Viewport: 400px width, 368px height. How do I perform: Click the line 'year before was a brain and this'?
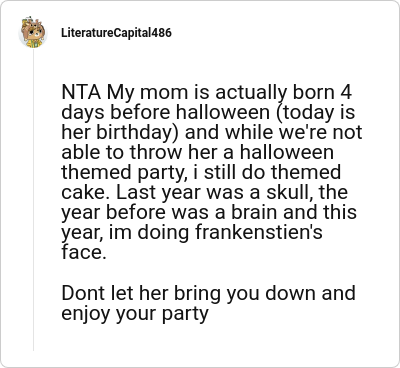[209, 212]
